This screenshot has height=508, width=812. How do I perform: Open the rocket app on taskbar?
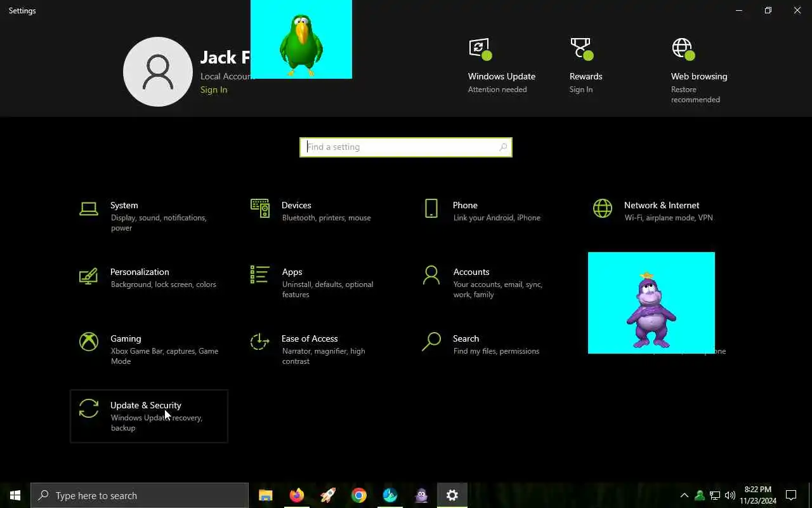328,495
